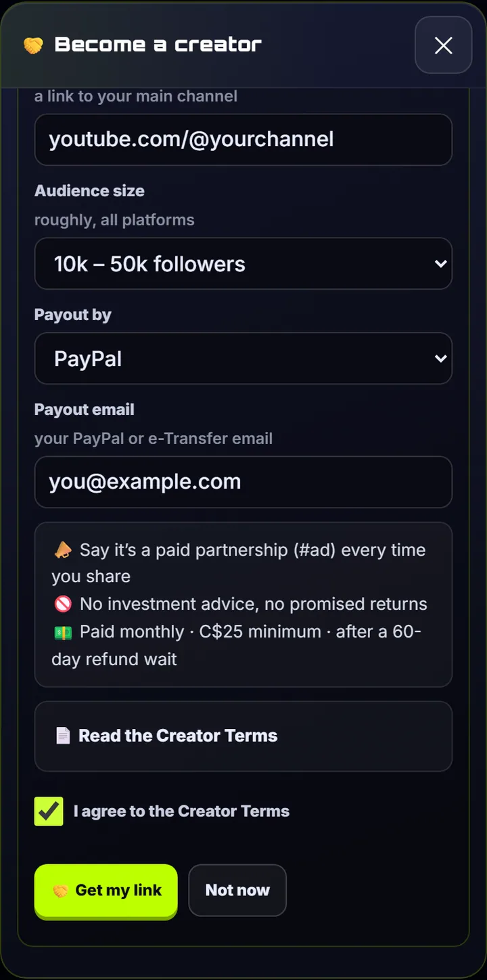Click the Not now button
Screen dimensions: 487x980
pyautogui.click(x=237, y=891)
